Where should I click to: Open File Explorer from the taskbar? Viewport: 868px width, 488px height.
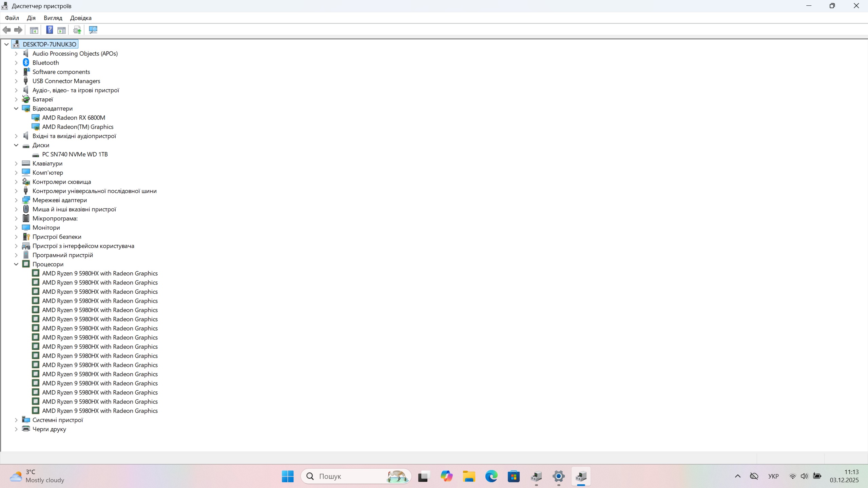(469, 476)
